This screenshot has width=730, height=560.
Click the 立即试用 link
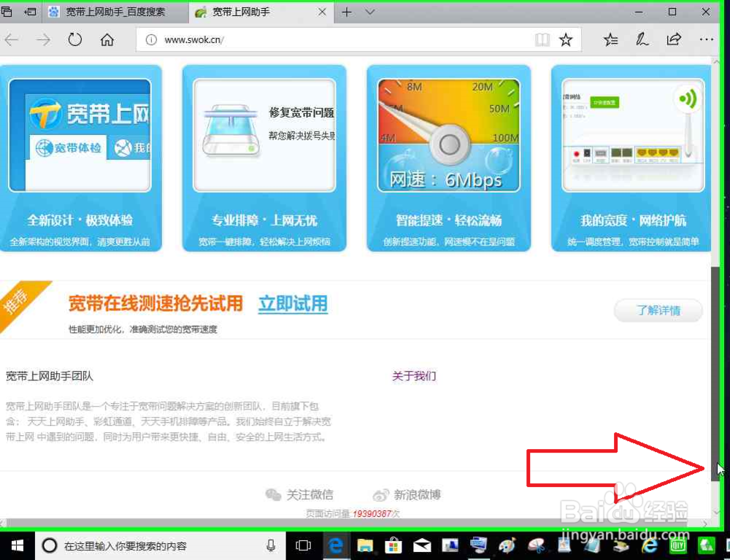click(x=292, y=304)
